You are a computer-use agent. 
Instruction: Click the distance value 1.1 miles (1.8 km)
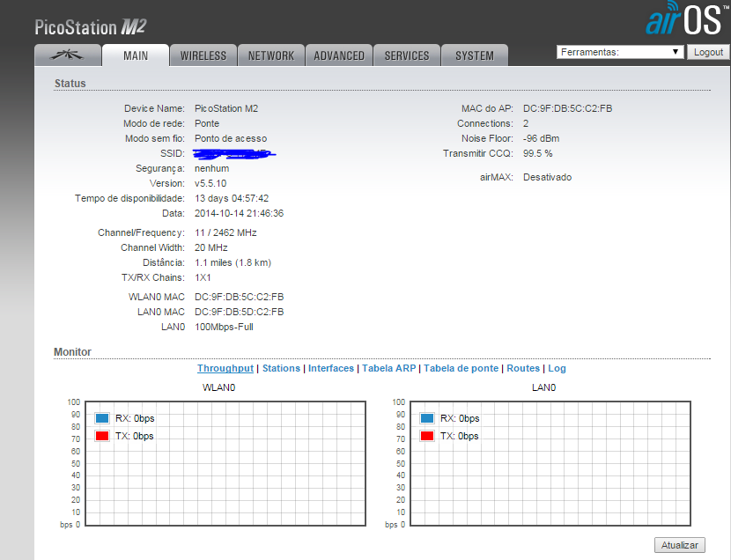point(233,262)
